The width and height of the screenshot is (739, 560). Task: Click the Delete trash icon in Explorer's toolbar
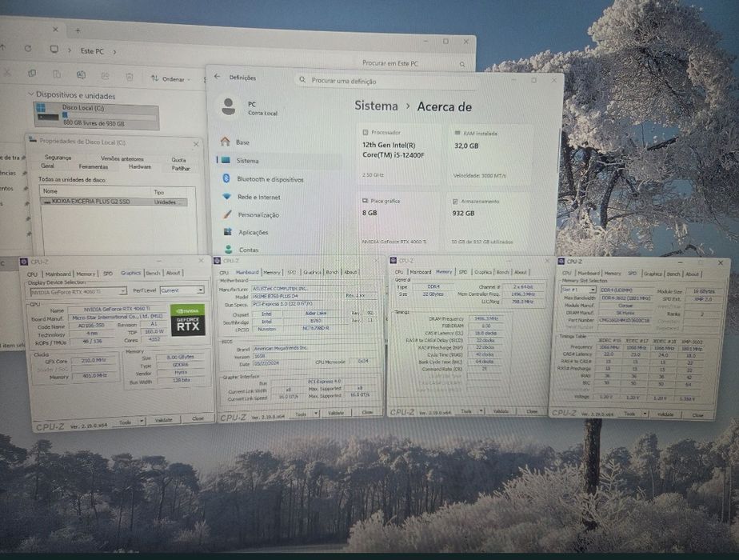click(x=129, y=76)
